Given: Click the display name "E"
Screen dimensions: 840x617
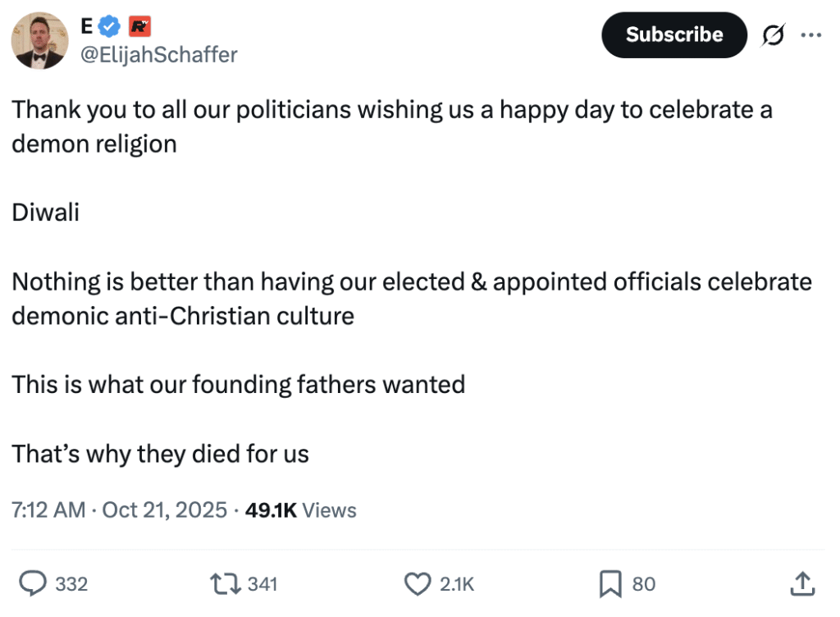Looking at the screenshot, I should click(x=86, y=27).
